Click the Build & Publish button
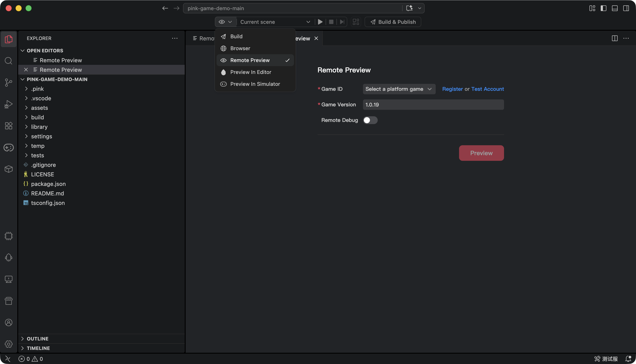This screenshot has height=364, width=636. click(x=393, y=22)
